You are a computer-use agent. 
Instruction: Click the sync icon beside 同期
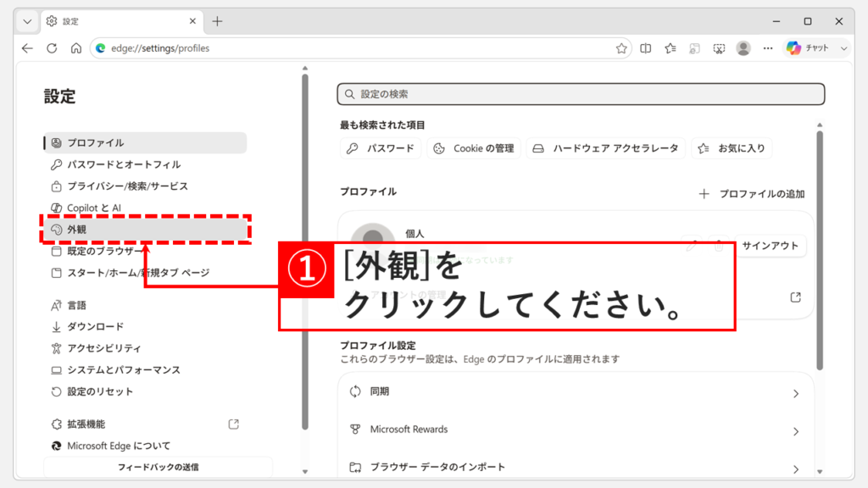(x=355, y=391)
